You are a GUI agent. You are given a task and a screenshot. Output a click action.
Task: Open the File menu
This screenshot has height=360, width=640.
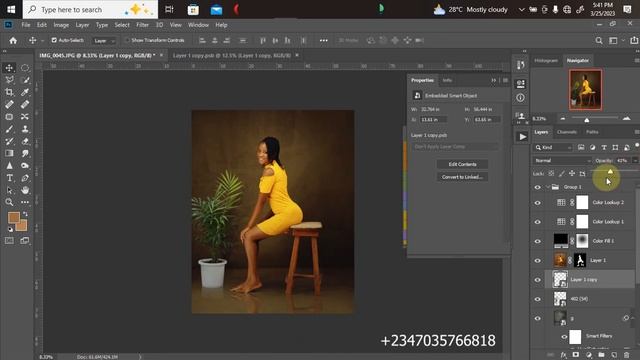click(26, 25)
